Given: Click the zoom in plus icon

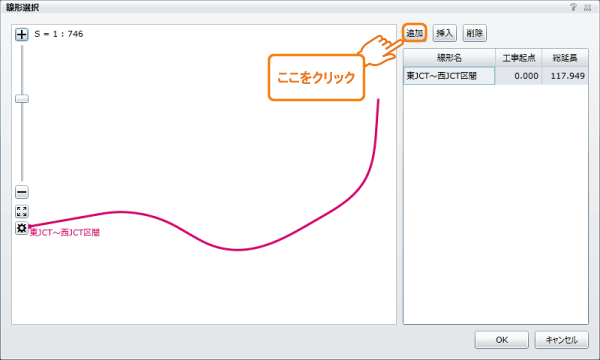Looking at the screenshot, I should [22, 34].
